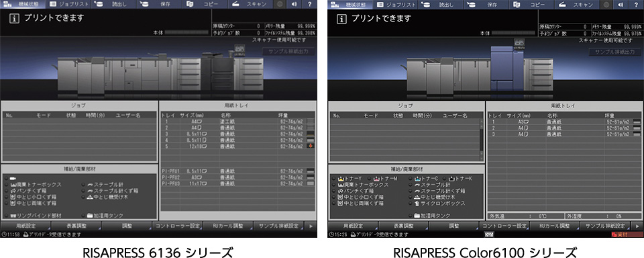Select tray 1 A3 row on the Color6100 screen
This screenshot has height=258, width=644.
565,122
